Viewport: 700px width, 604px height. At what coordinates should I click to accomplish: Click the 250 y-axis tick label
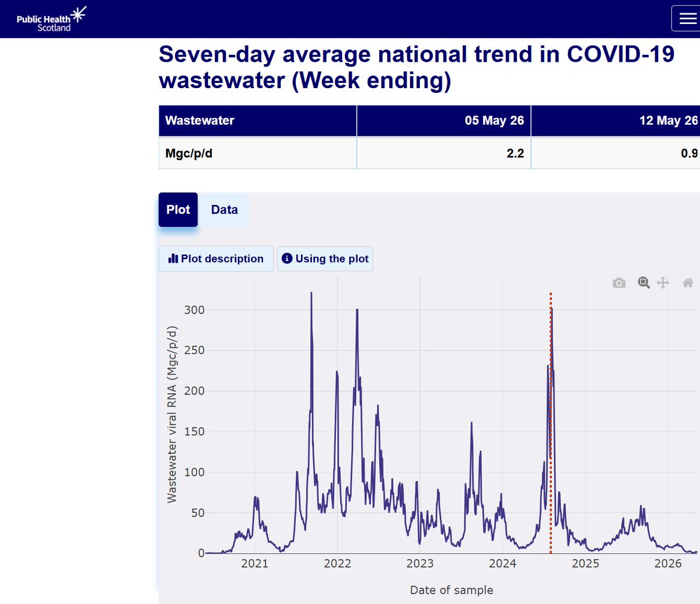coord(194,350)
